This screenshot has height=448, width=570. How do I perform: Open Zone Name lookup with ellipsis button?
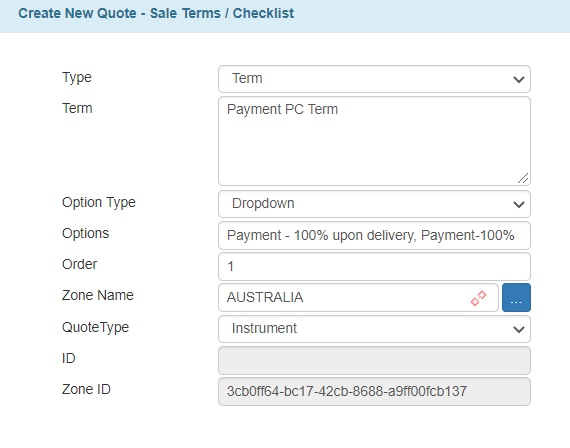pyautogui.click(x=516, y=297)
